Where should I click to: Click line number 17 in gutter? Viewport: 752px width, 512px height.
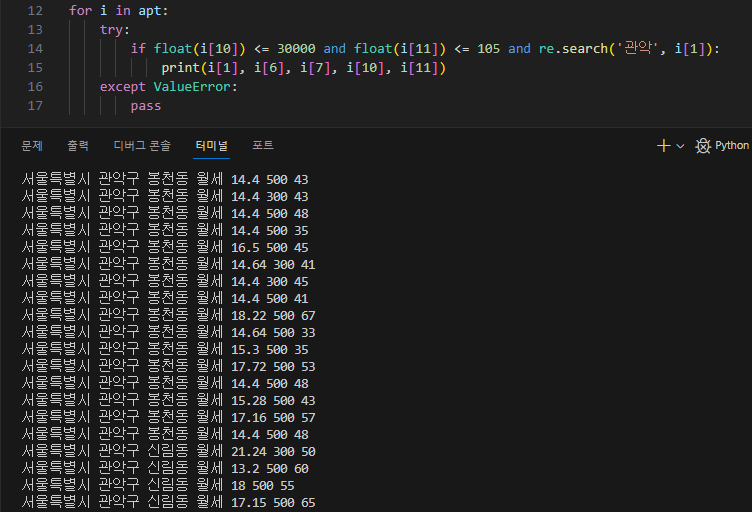tap(35, 105)
